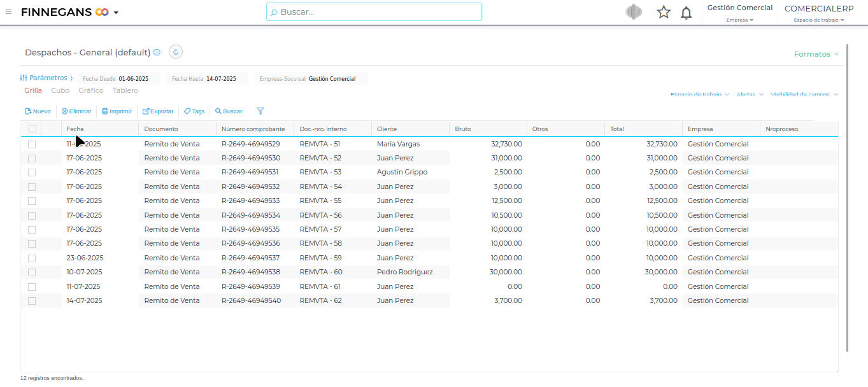
Task: Open favorites star icon
Action: pyautogui.click(x=664, y=12)
